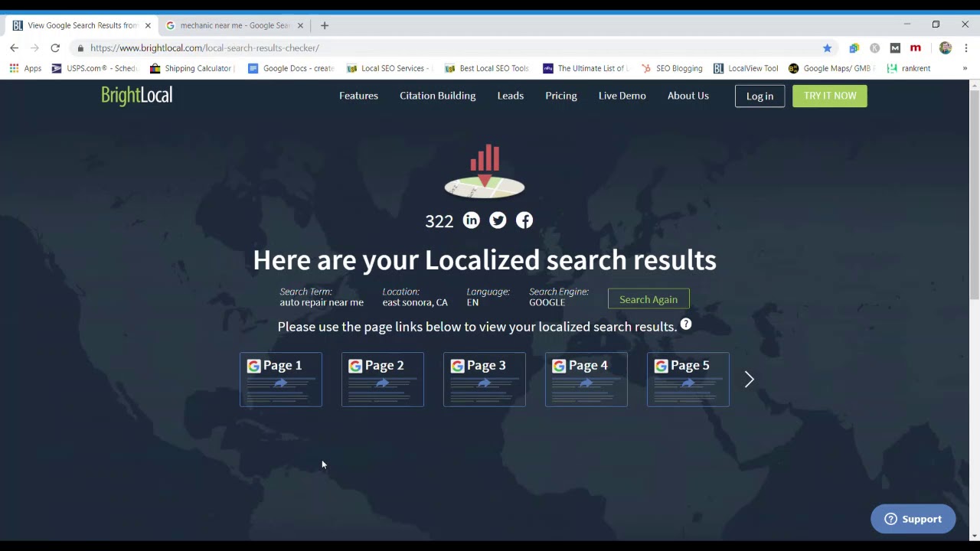The image size is (980, 551).
Task: Show more pages with the right arrow
Action: coord(750,380)
